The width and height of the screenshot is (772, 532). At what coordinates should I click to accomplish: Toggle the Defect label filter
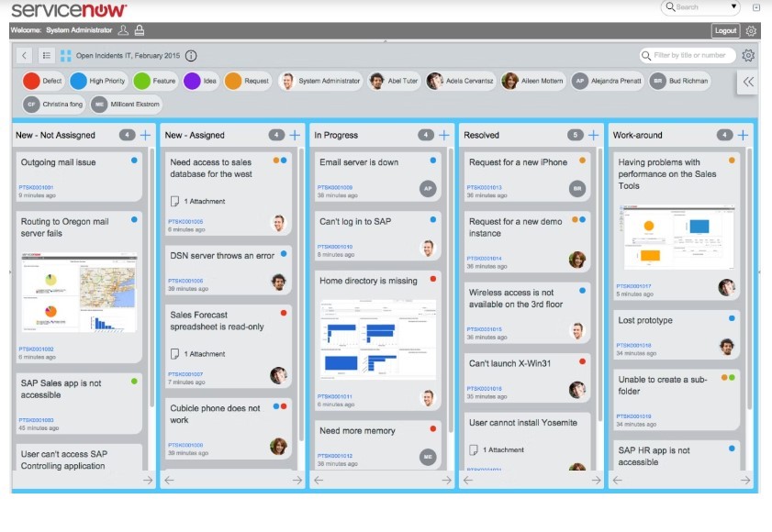[41, 81]
